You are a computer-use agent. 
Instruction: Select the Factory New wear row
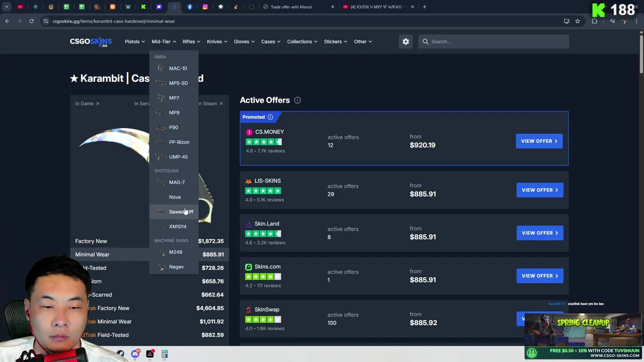tap(149, 241)
